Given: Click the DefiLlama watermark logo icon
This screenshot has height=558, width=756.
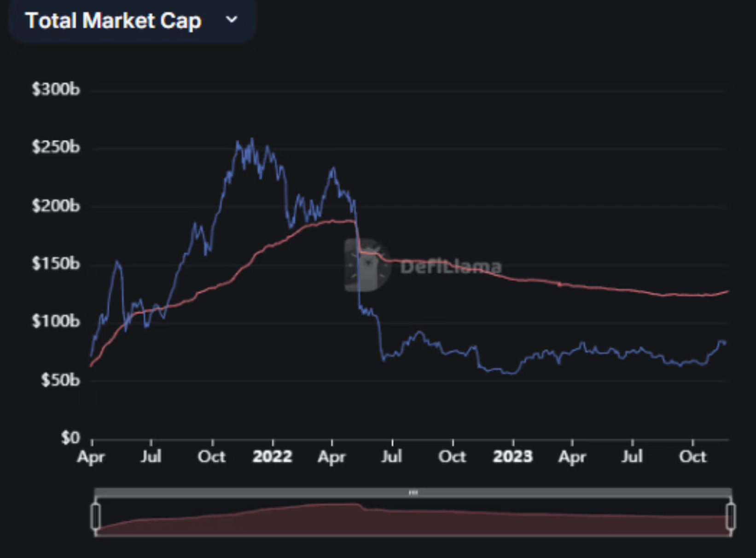Looking at the screenshot, I should (x=367, y=265).
